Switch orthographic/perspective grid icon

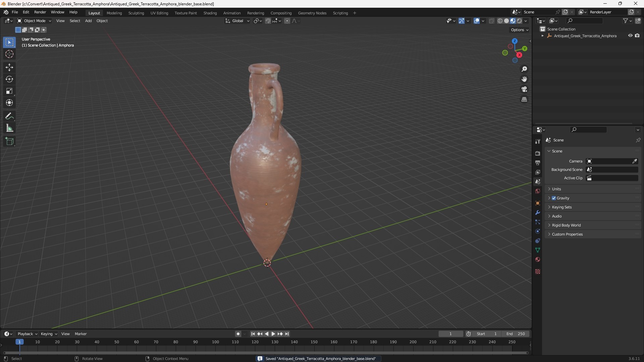[x=524, y=99]
